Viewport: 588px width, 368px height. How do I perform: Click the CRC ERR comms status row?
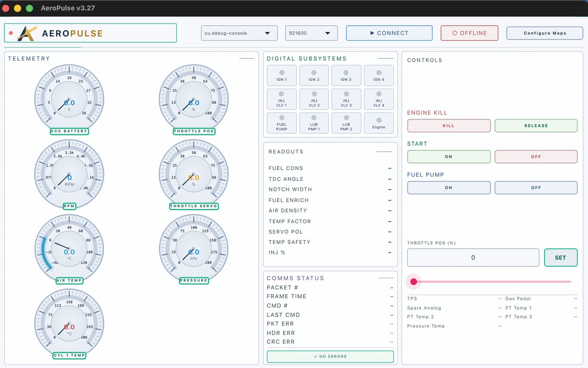click(330, 342)
